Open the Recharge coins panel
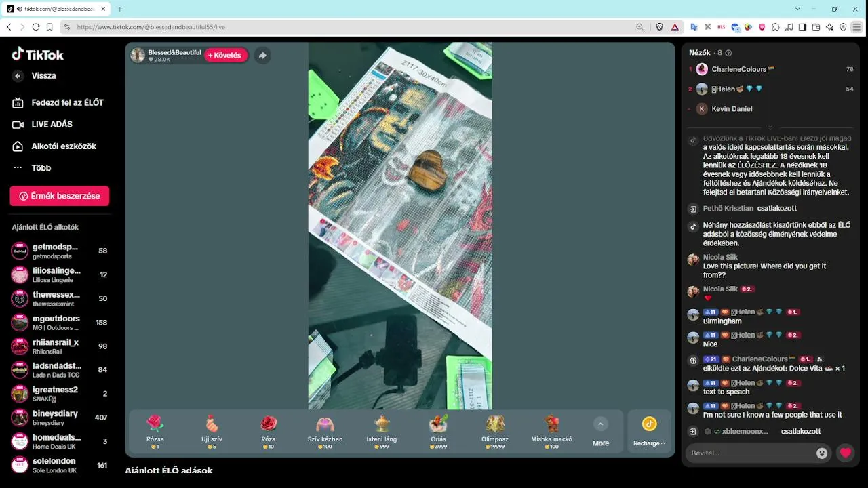Image resolution: width=868 pixels, height=488 pixels. [649, 432]
